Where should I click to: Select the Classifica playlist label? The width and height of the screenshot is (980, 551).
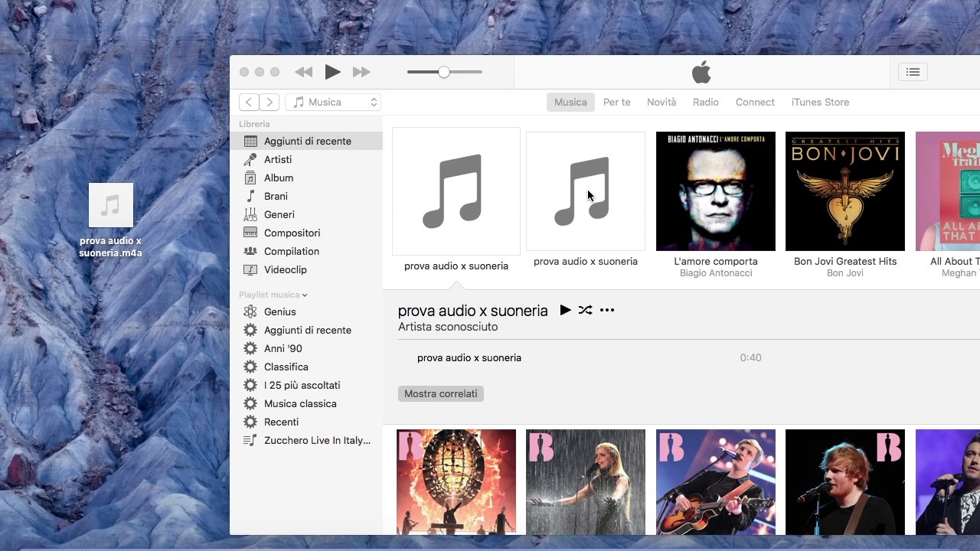pos(286,367)
